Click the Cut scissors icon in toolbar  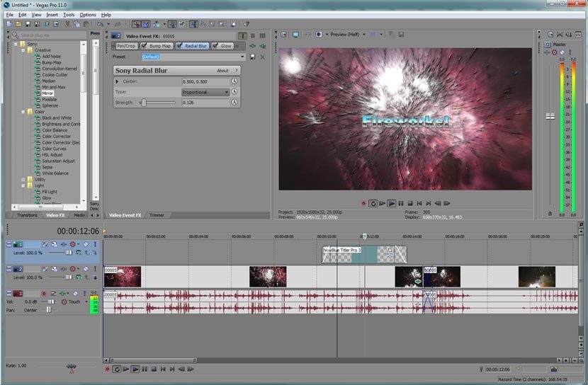pos(67,24)
